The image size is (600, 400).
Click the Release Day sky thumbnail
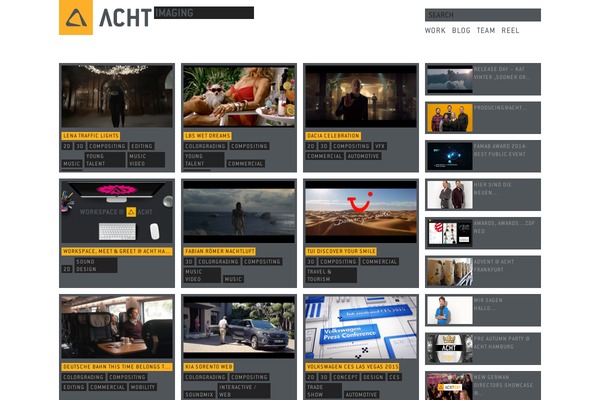pyautogui.click(x=450, y=79)
